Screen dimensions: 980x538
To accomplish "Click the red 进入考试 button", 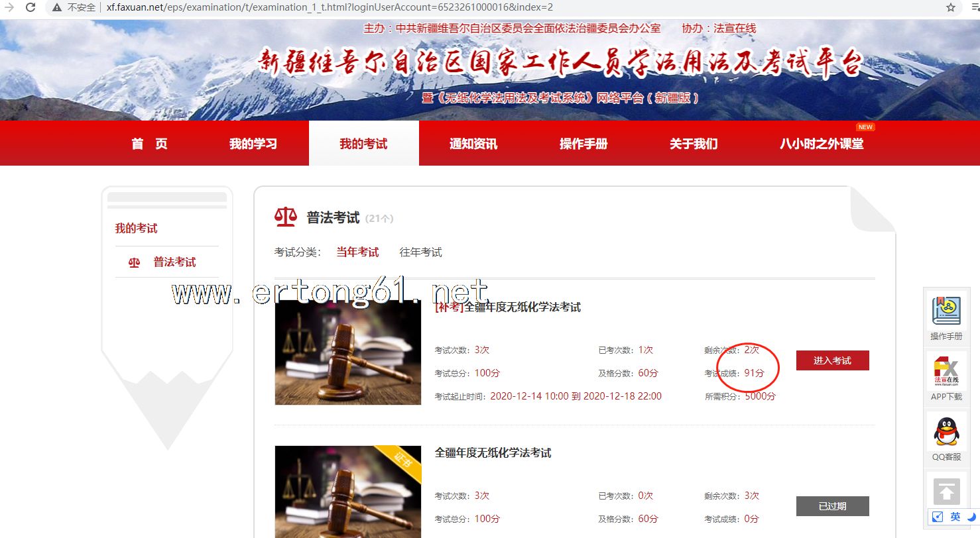I will [832, 360].
